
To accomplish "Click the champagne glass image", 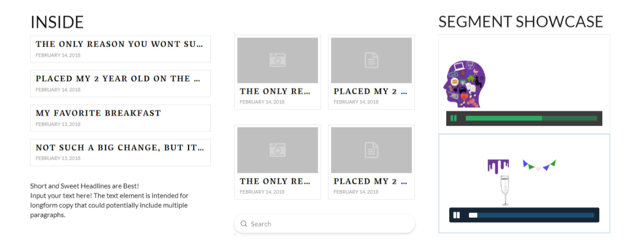I will tap(505, 190).
